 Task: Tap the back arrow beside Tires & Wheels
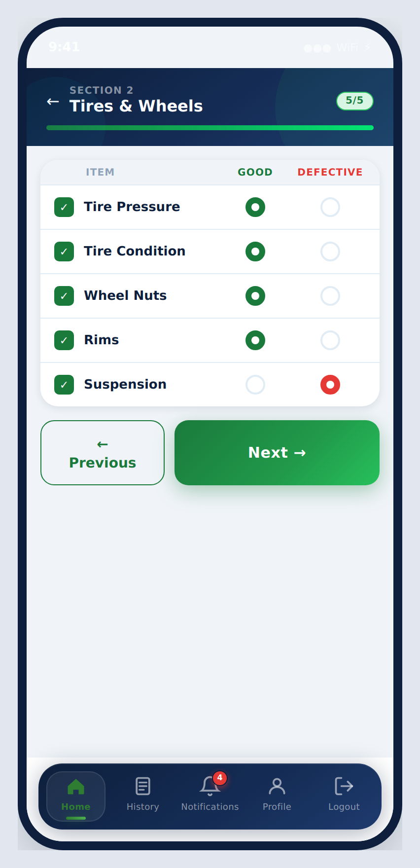(x=53, y=102)
